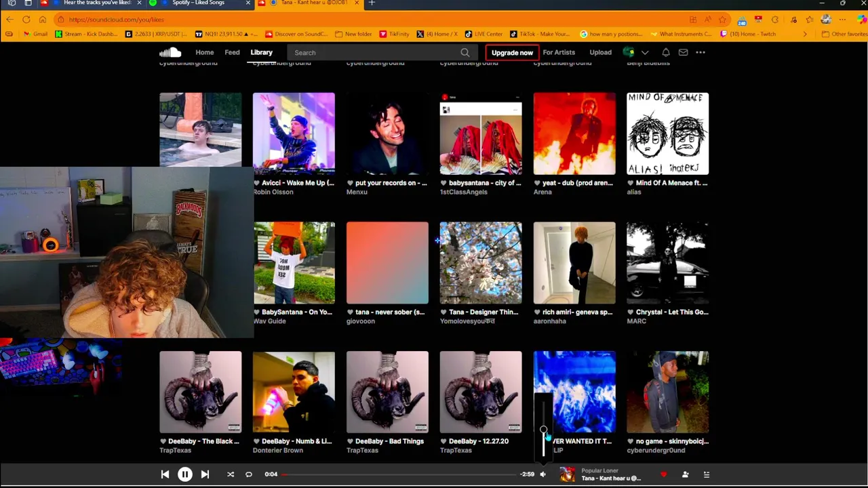Open the Feed tab
This screenshot has height=488, width=868.
[x=232, y=52]
